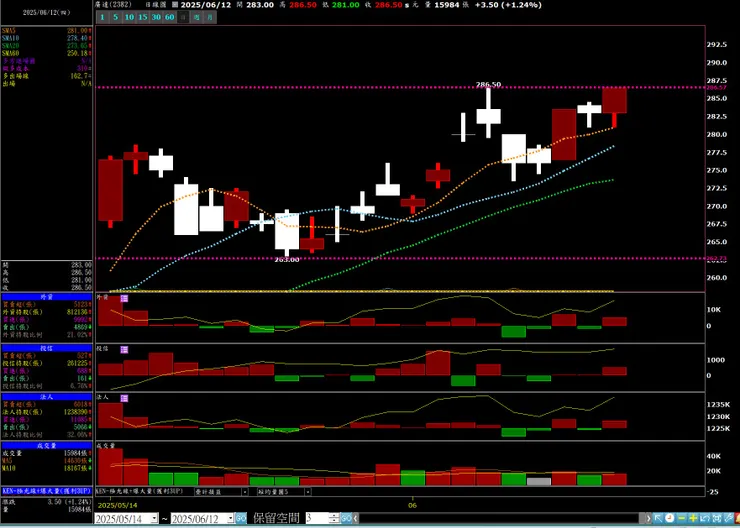Image resolution: width=740 pixels, height=528 pixels.
Task: Click the undo curved-arrow icon
Action: click(x=705, y=518)
